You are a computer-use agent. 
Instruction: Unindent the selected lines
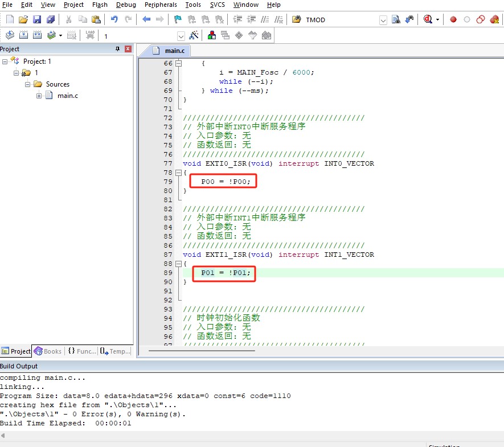click(251, 19)
